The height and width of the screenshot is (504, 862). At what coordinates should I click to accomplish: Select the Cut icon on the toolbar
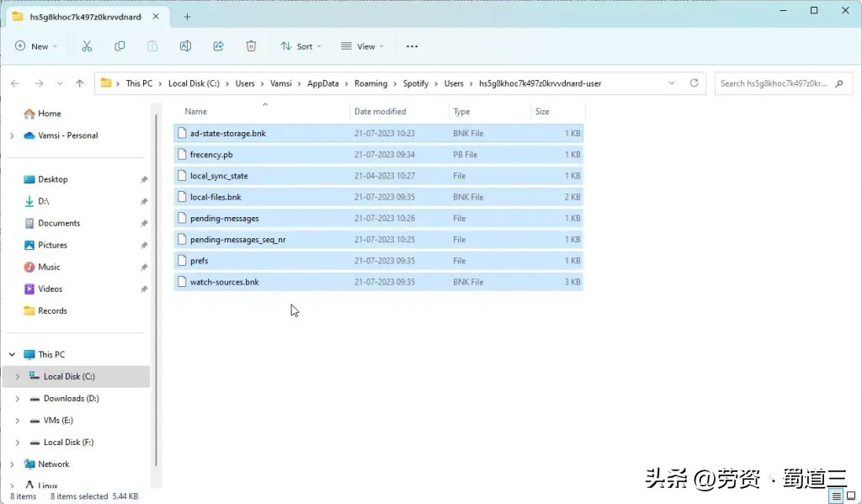pyautogui.click(x=87, y=46)
